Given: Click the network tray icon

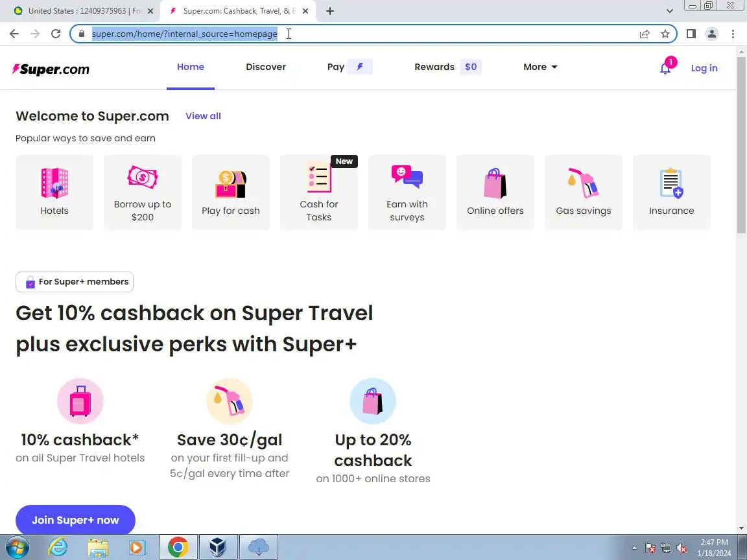Looking at the screenshot, I should tap(666, 548).
